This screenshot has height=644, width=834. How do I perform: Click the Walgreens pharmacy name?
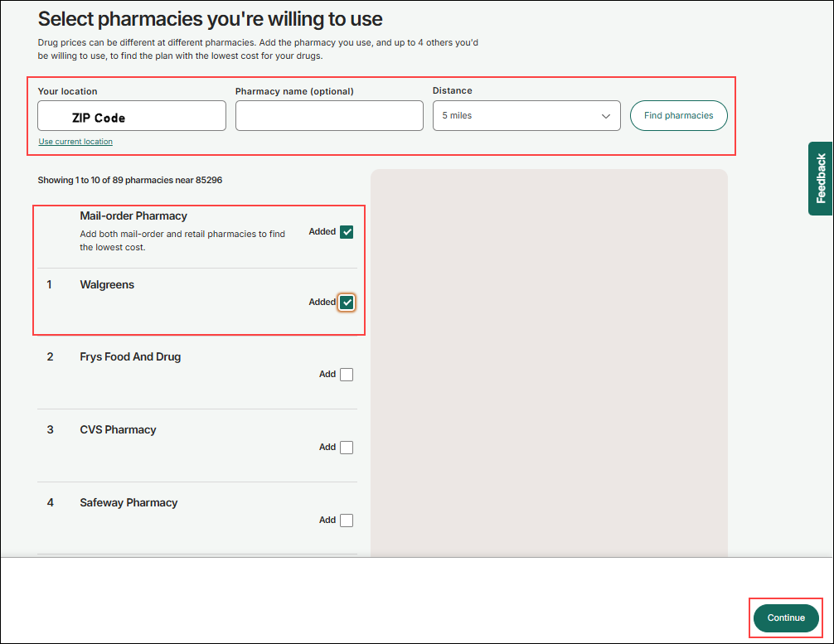pyautogui.click(x=107, y=284)
